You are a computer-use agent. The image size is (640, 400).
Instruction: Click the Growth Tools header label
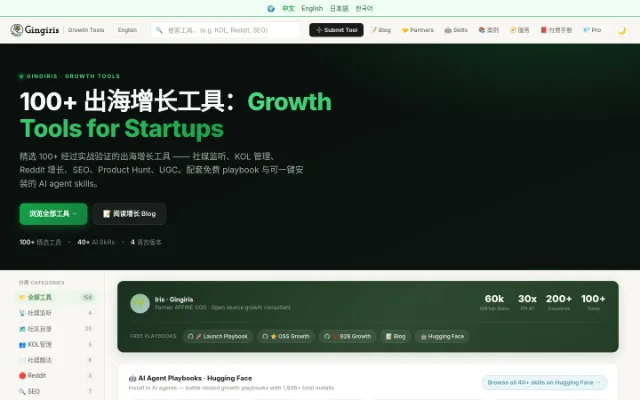coord(86,30)
